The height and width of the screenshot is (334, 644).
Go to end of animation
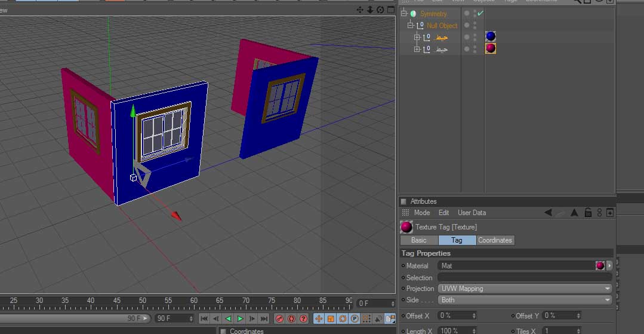tap(264, 319)
